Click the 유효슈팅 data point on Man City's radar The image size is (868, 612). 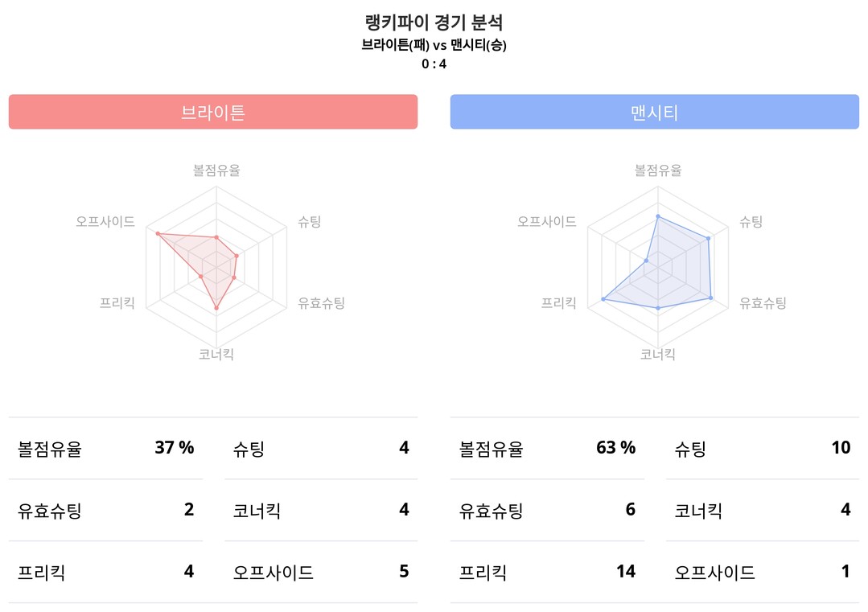click(x=711, y=298)
